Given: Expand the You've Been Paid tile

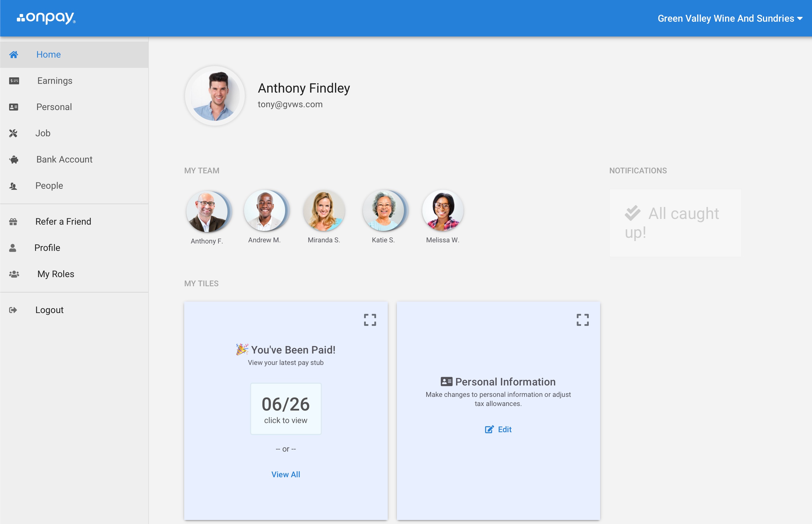Looking at the screenshot, I should click(x=370, y=320).
